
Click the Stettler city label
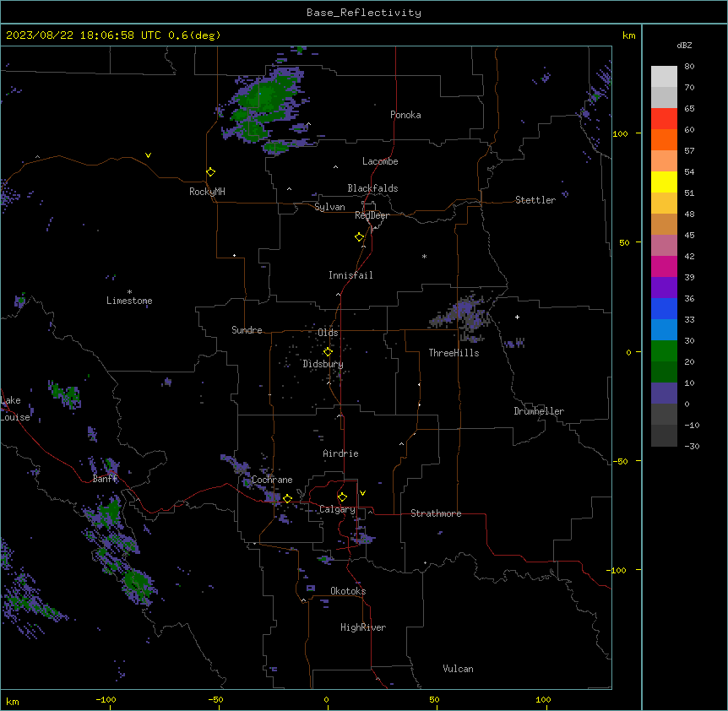[x=535, y=200]
